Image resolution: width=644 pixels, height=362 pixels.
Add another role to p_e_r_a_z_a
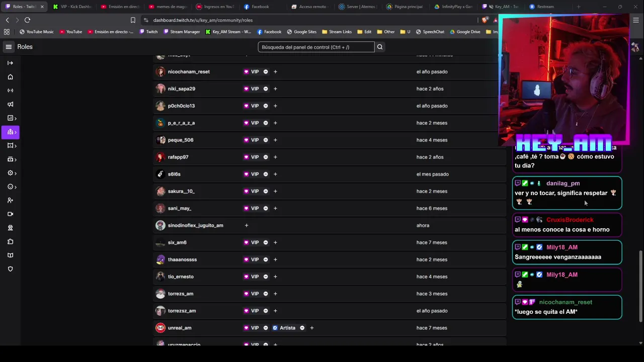275,123
